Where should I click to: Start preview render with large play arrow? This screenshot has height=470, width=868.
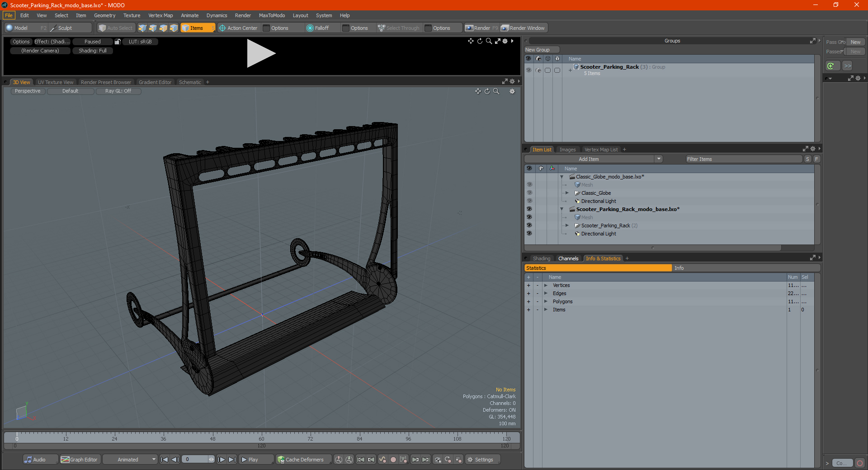[261, 53]
